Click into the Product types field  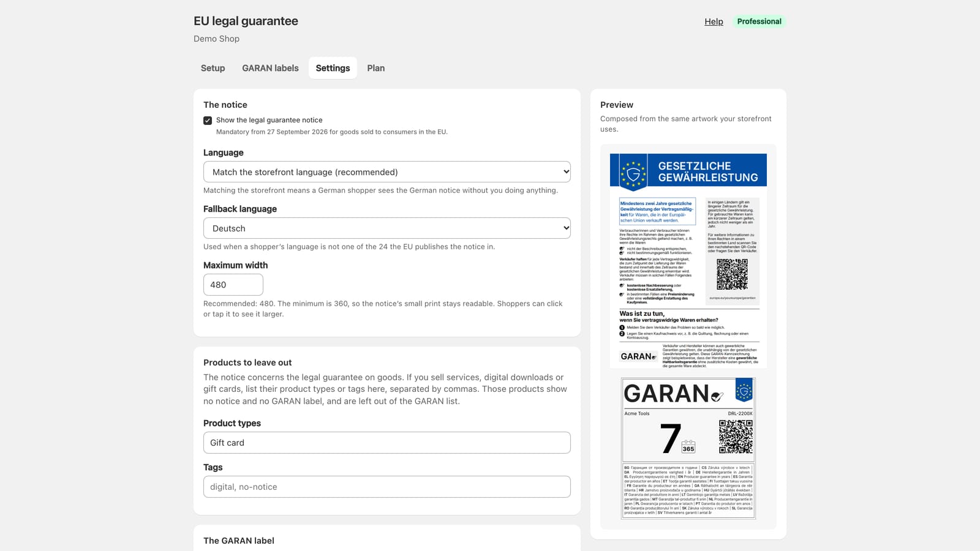[x=387, y=443]
